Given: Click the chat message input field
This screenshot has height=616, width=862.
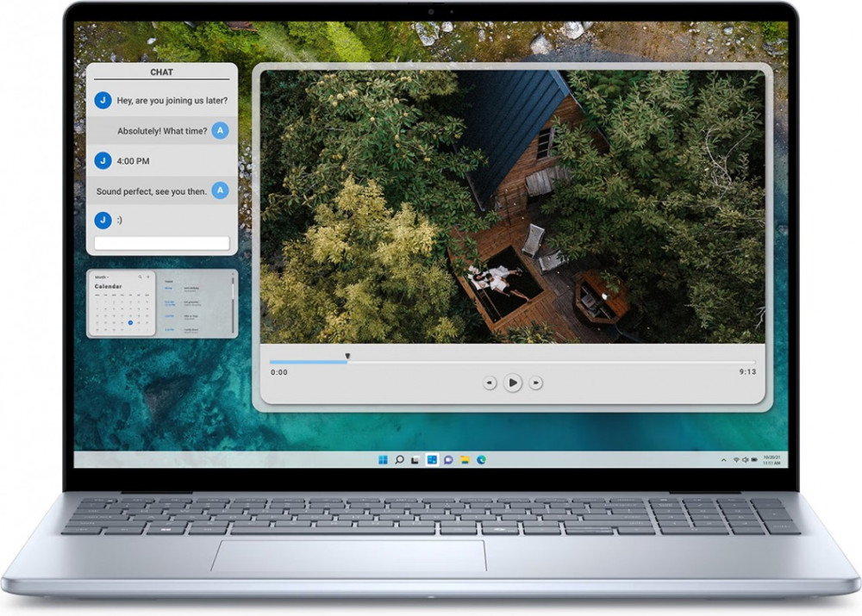Looking at the screenshot, I should tap(162, 243).
